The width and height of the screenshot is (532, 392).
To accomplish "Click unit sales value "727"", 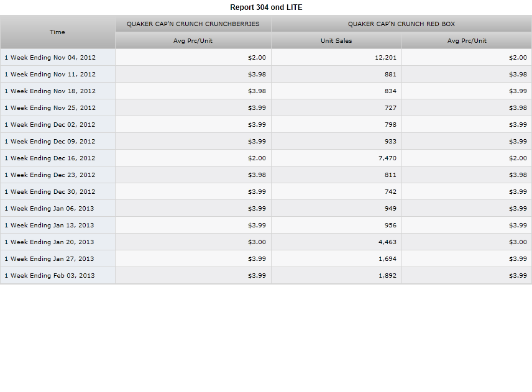I will point(390,108).
